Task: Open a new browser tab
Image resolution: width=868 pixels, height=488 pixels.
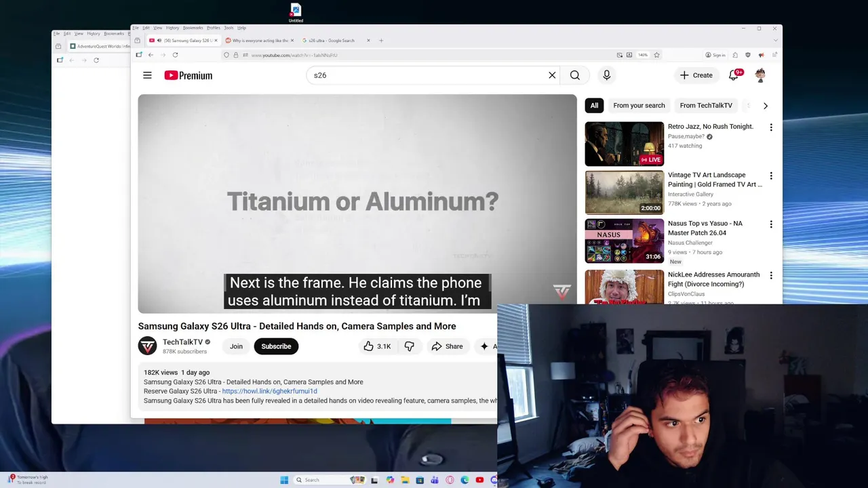Action: click(x=381, y=41)
